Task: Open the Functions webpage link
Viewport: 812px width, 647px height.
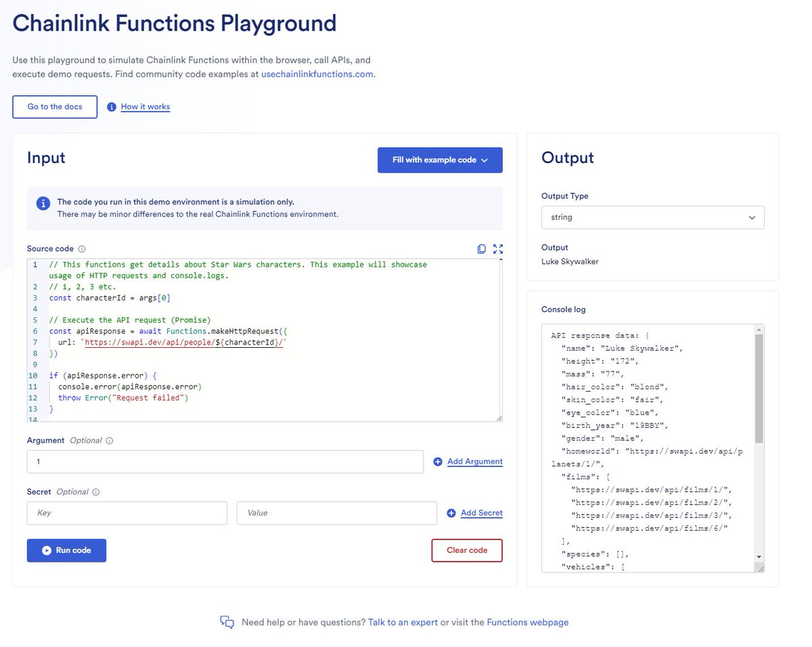Action: pyautogui.click(x=528, y=623)
